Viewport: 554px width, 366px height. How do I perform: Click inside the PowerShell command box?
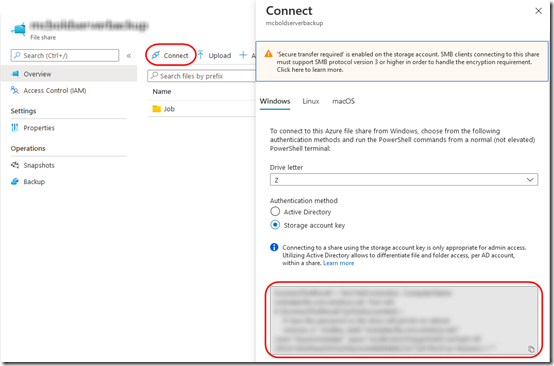pyautogui.click(x=404, y=320)
